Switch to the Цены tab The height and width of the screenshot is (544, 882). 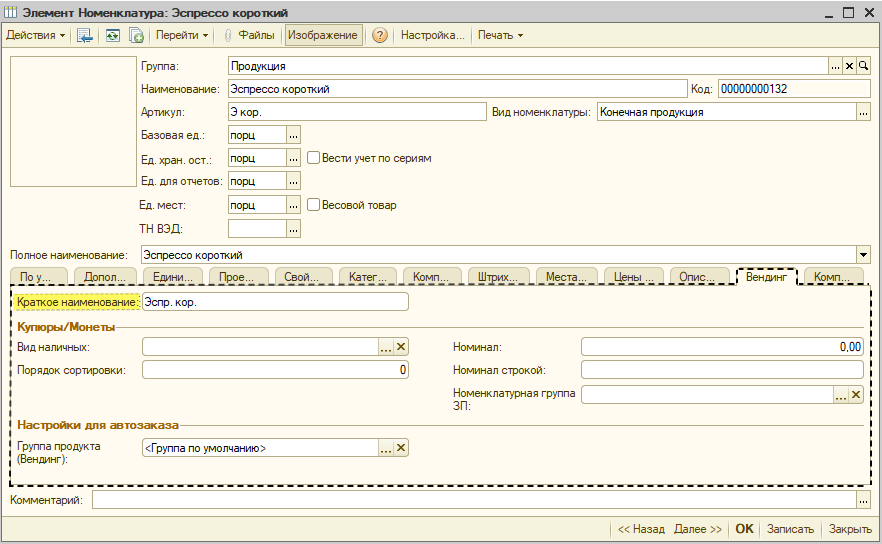633,277
